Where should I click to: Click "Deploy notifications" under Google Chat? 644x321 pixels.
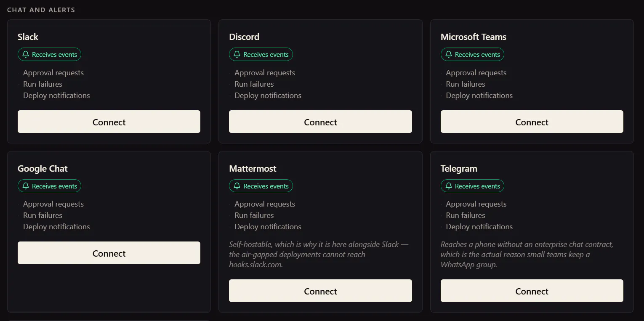56,227
